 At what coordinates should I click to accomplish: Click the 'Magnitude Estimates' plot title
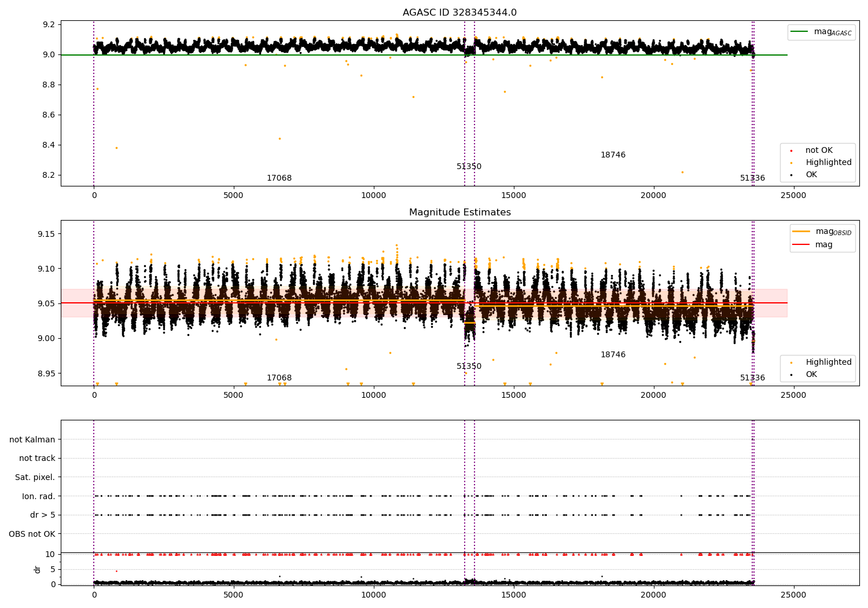pyautogui.click(x=459, y=213)
